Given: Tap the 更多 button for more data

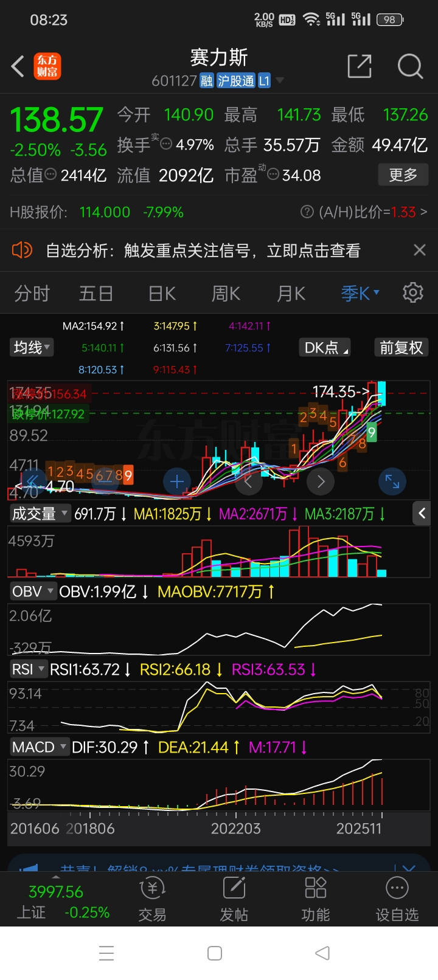Looking at the screenshot, I should pos(403,175).
